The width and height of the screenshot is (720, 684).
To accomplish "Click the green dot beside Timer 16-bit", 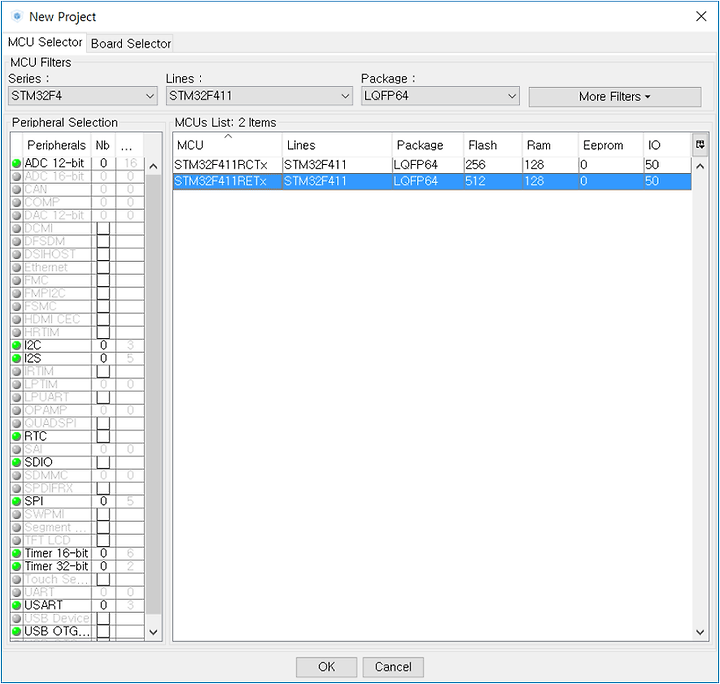I will (x=17, y=553).
